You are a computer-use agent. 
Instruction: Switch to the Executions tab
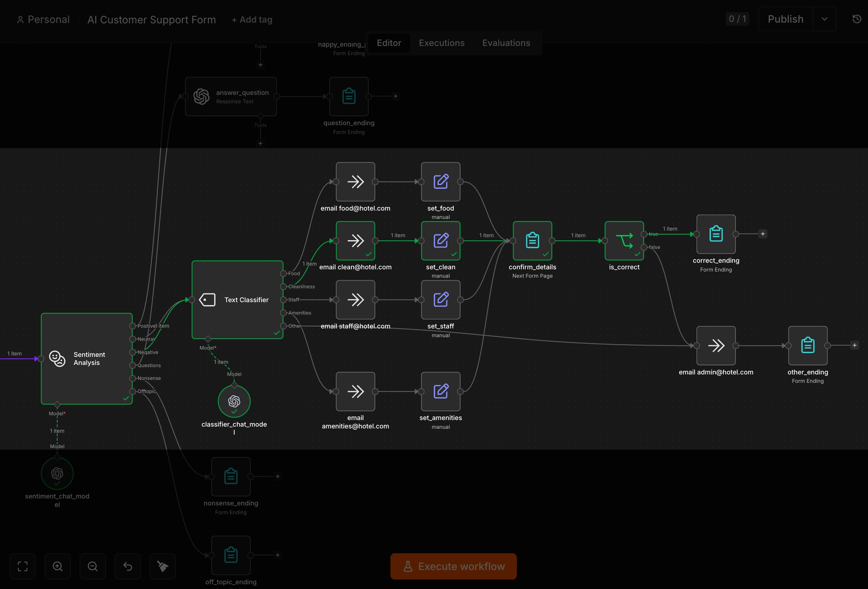441,43
